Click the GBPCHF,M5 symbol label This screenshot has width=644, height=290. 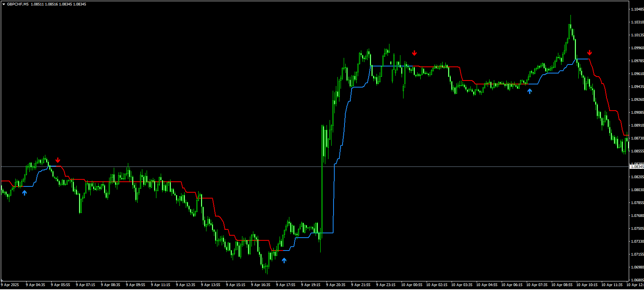(x=18, y=4)
